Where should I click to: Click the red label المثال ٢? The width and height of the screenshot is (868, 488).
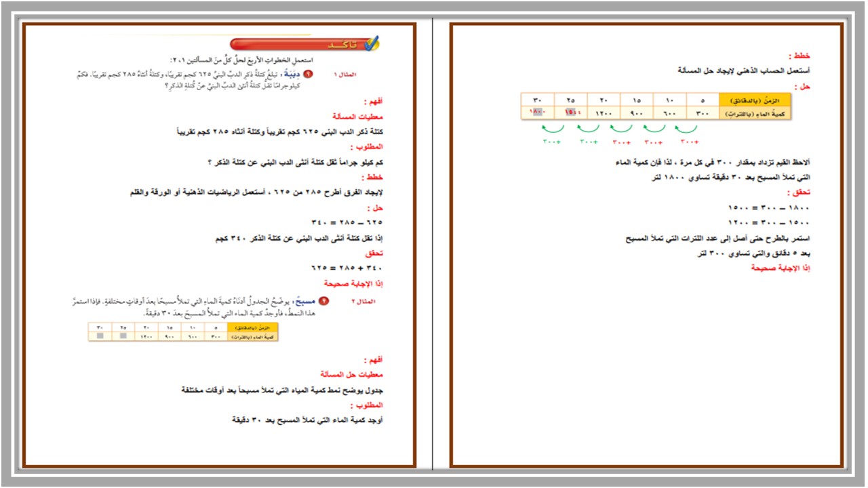coord(363,300)
